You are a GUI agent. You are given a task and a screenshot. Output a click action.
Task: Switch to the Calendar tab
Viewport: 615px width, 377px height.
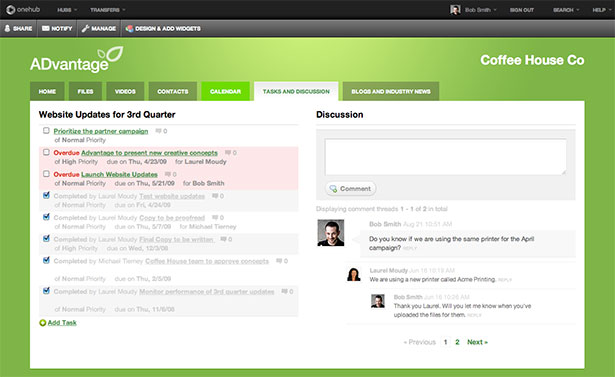coord(226,91)
